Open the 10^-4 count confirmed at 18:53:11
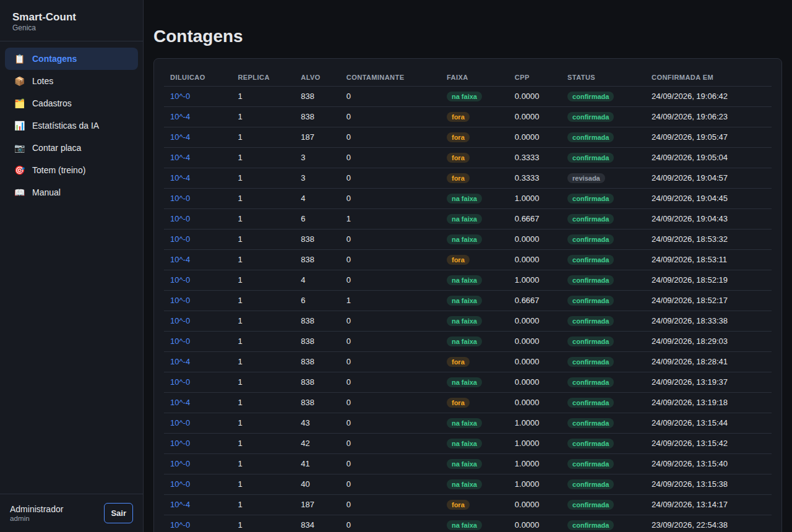The width and height of the screenshot is (792, 532). click(180, 260)
